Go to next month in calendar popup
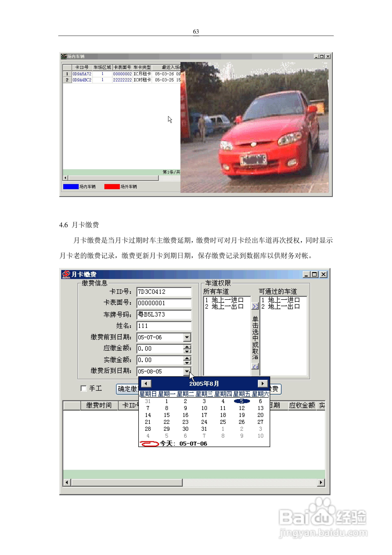392x555 pixels. (x=263, y=383)
